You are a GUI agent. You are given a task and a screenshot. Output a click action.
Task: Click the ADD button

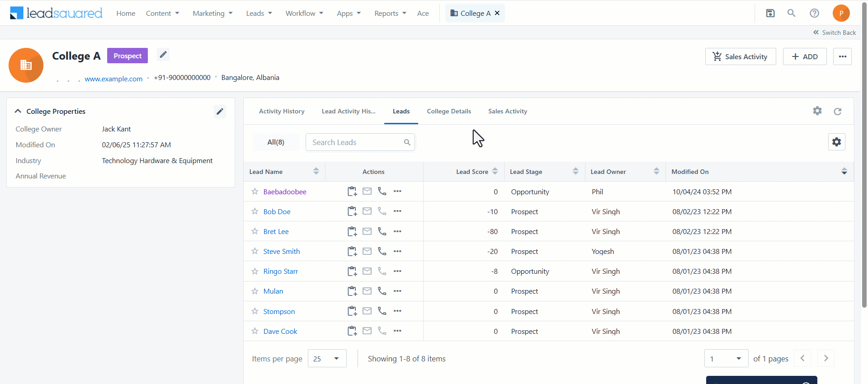[805, 56]
